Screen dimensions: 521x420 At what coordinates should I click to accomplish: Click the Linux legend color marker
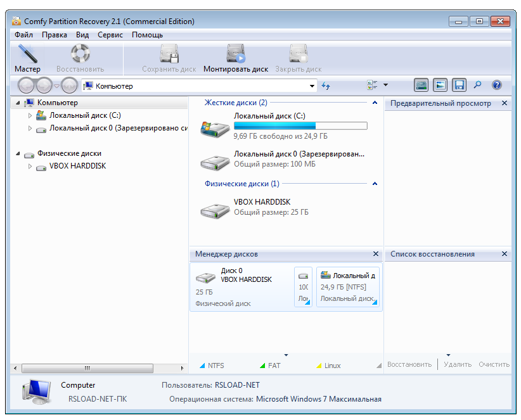point(319,366)
